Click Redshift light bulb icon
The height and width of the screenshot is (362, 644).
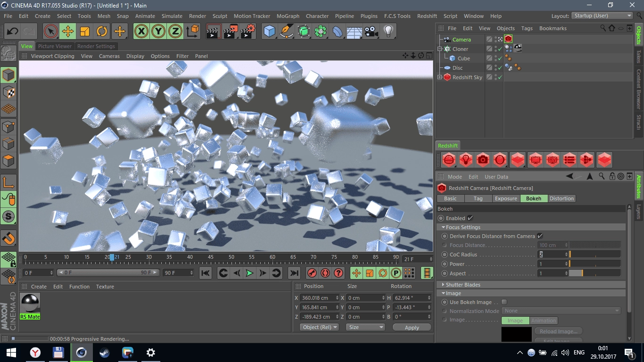[466, 160]
